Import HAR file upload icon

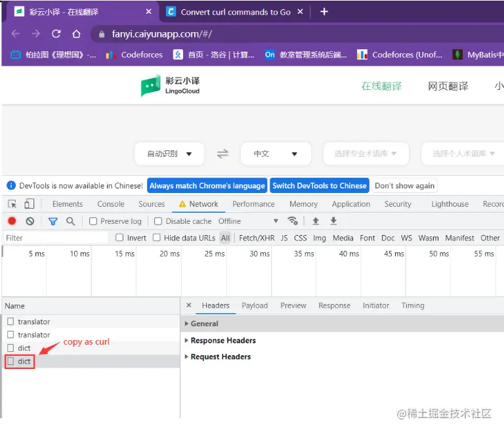point(316,221)
